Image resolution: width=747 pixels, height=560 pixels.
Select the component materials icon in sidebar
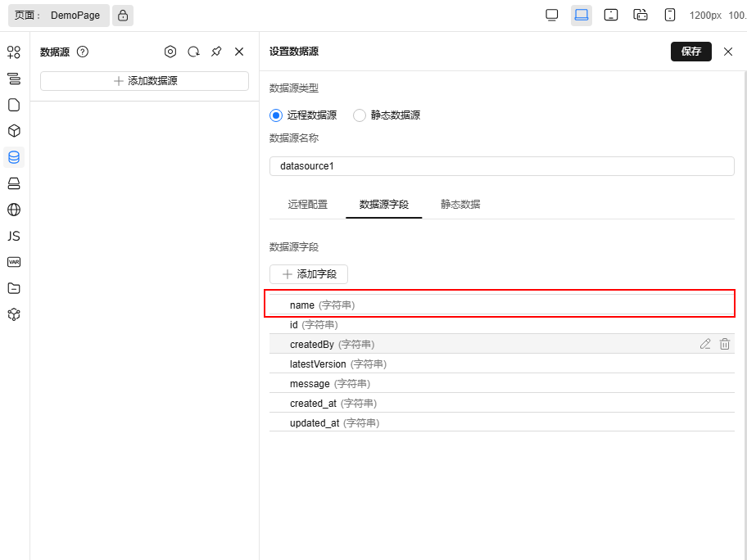point(13,52)
